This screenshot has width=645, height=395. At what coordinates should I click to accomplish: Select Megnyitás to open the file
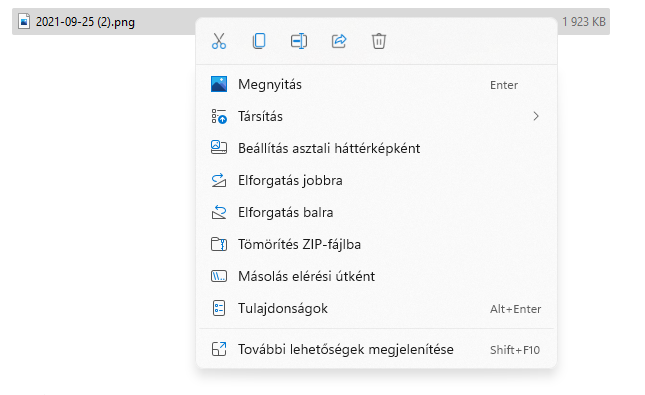click(376, 84)
